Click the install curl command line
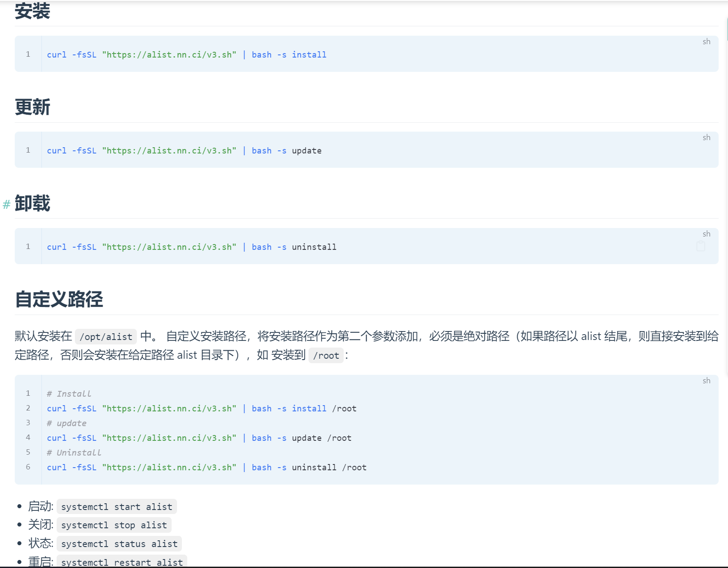728x568 pixels. 186,55
